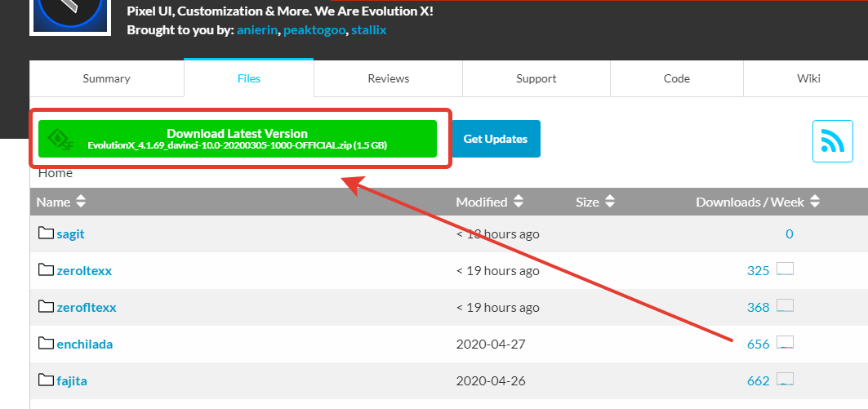Click the Home breadcrumb
Screen dimensions: 868x409
pyautogui.click(x=56, y=173)
